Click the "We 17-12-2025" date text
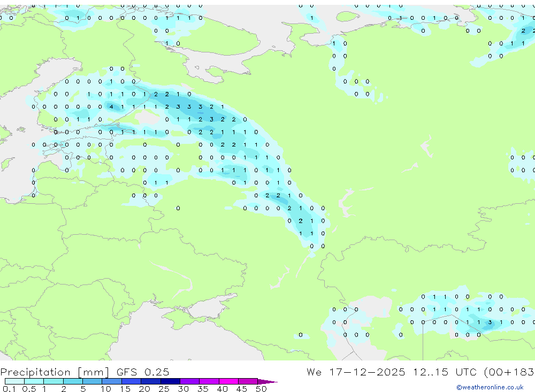535x392 pixels. pos(356,372)
